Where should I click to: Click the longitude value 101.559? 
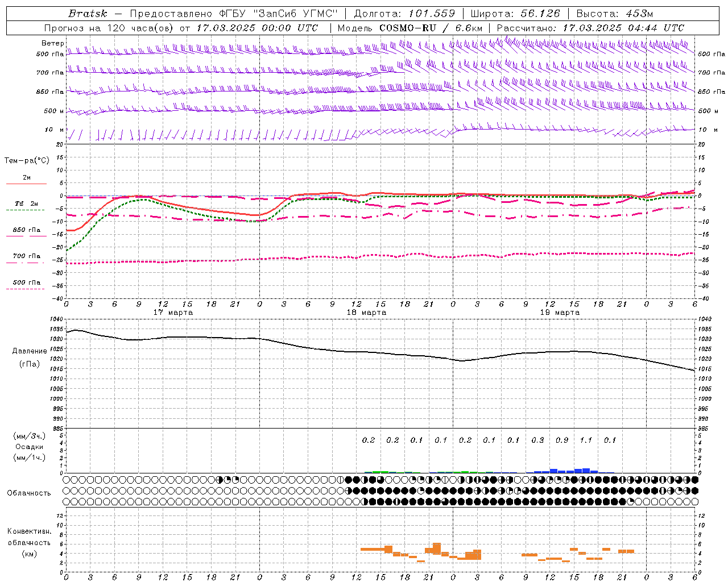tap(432, 14)
